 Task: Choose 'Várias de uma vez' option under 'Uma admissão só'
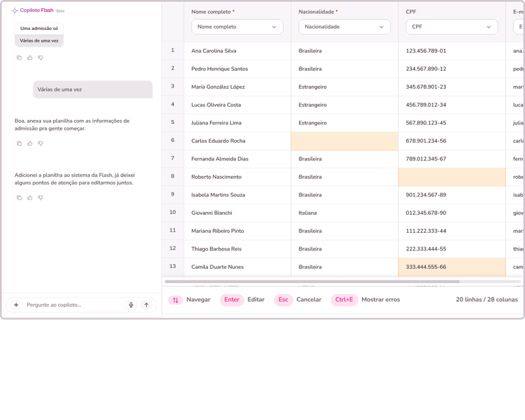click(x=39, y=41)
